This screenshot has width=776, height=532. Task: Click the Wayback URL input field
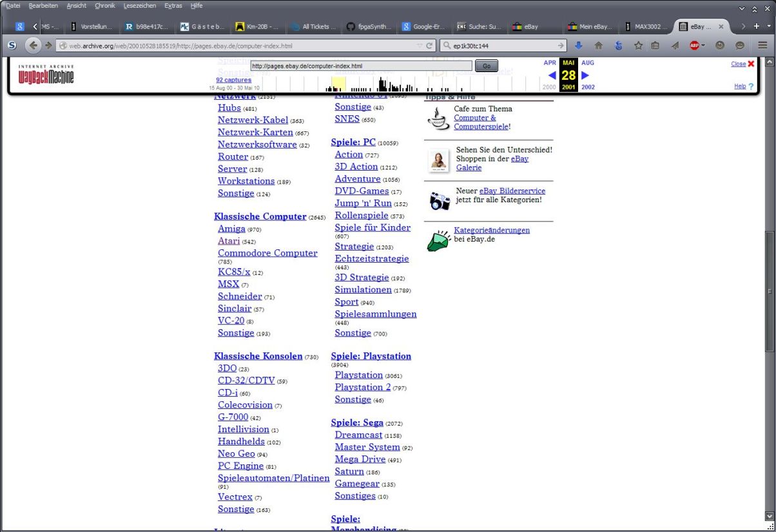pos(362,66)
